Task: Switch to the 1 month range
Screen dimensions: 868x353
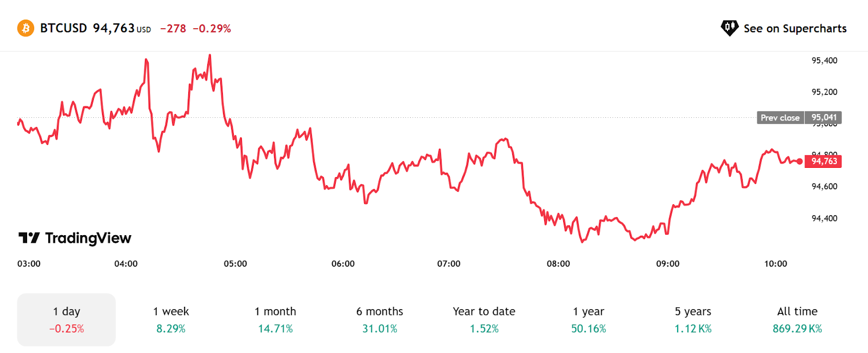Action: (x=275, y=319)
